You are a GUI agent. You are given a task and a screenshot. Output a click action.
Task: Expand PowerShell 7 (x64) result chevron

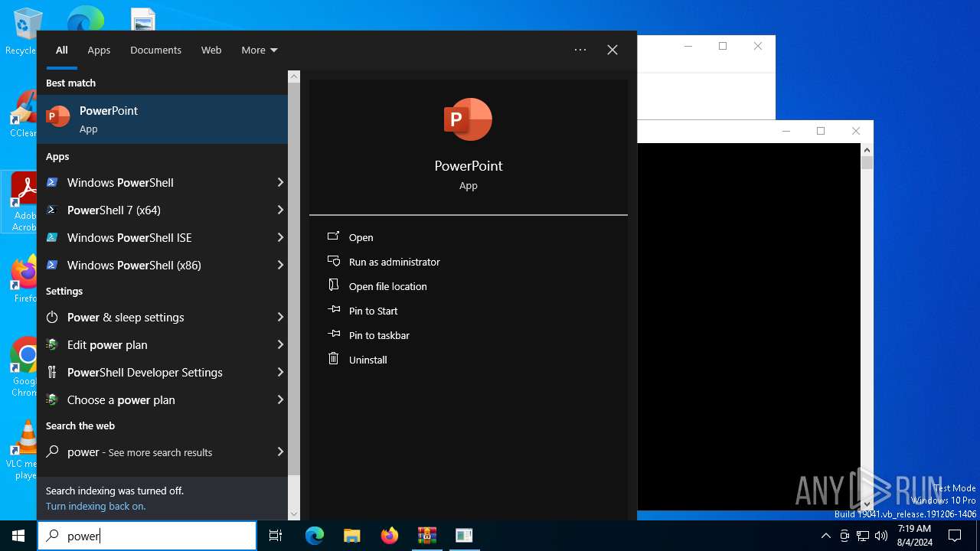point(280,210)
